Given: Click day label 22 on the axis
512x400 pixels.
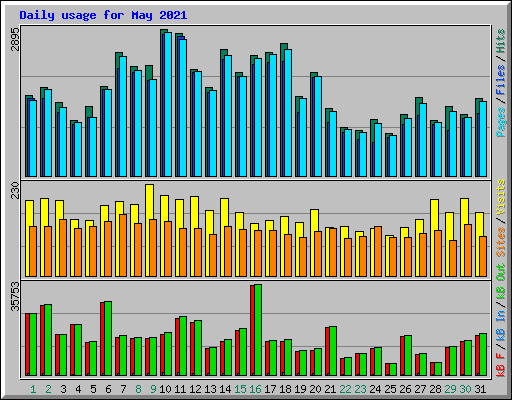Looking at the screenshot, I should point(345,389).
